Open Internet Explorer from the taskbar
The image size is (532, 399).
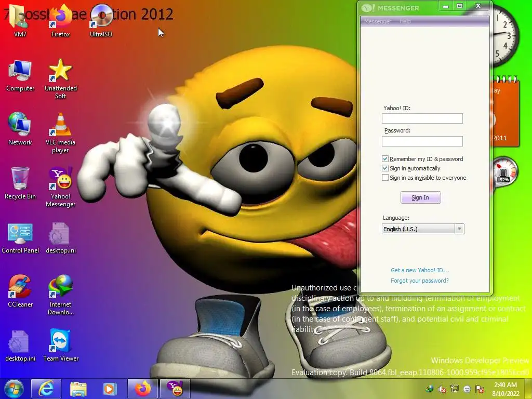pyautogui.click(x=46, y=389)
